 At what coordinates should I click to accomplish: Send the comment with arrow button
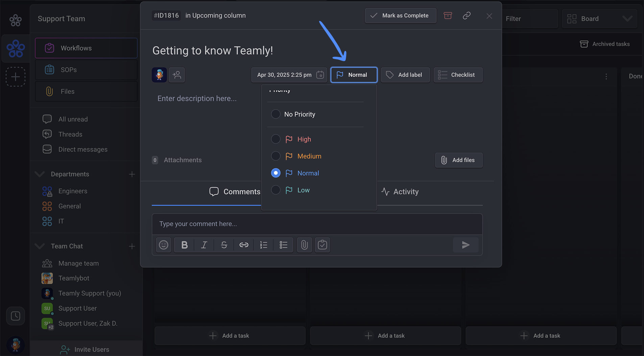click(466, 245)
